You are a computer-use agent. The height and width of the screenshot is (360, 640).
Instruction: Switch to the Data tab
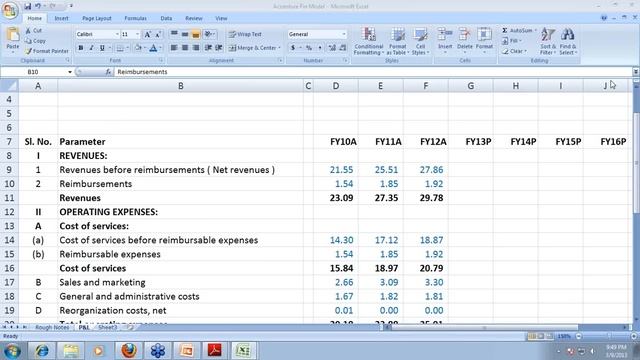(166, 18)
